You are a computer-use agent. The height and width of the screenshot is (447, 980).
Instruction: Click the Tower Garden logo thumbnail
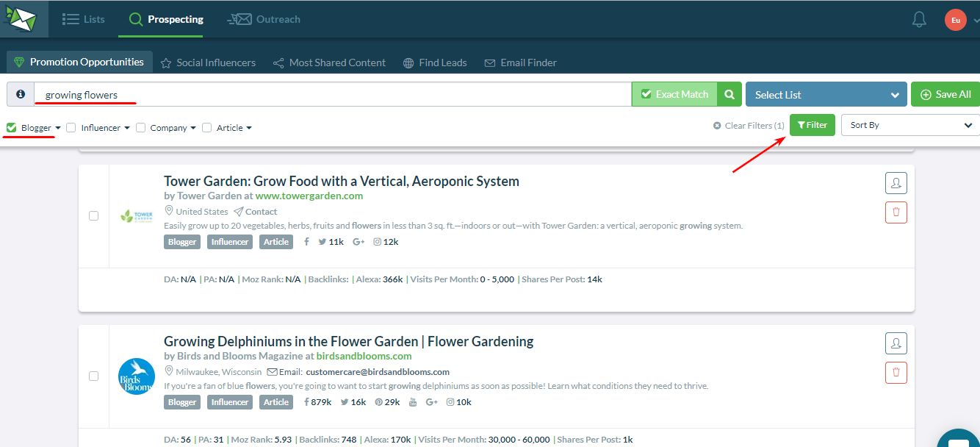137,216
